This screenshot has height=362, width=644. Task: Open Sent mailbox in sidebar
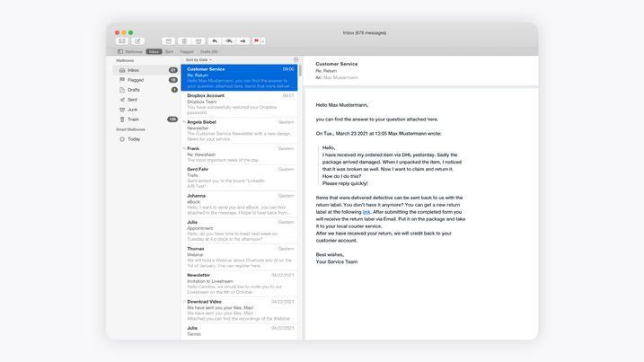[146, 100]
